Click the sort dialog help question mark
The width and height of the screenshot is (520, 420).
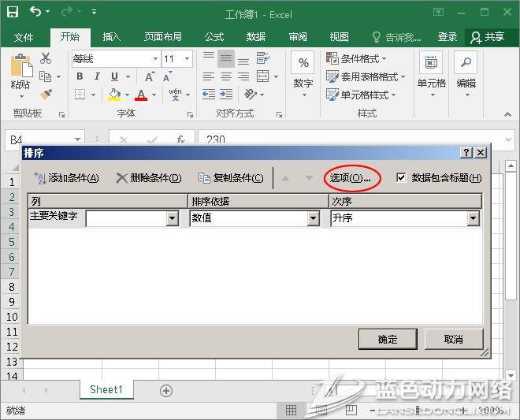click(466, 153)
